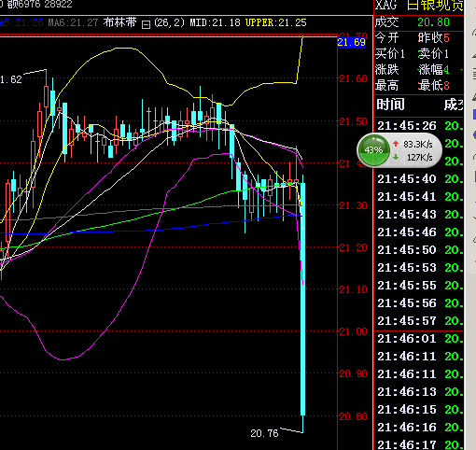
Task: Select the 21:46:15 trade row
Action: (419, 410)
